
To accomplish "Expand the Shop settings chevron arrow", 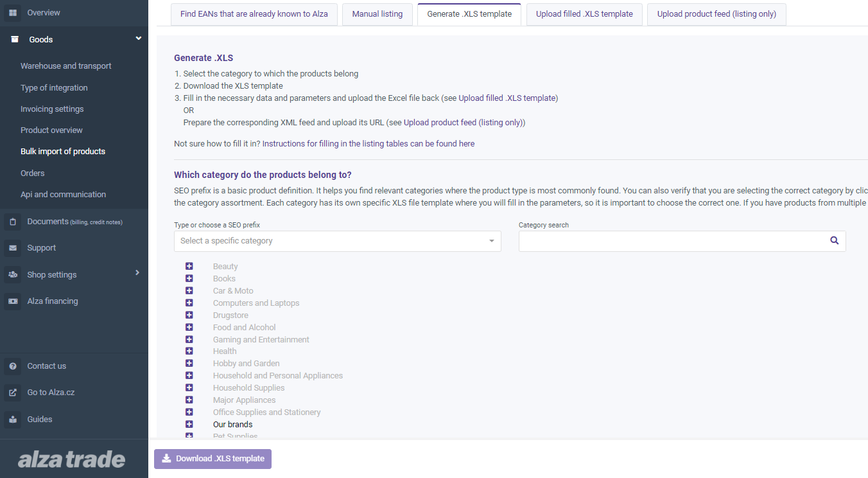I will pos(137,273).
